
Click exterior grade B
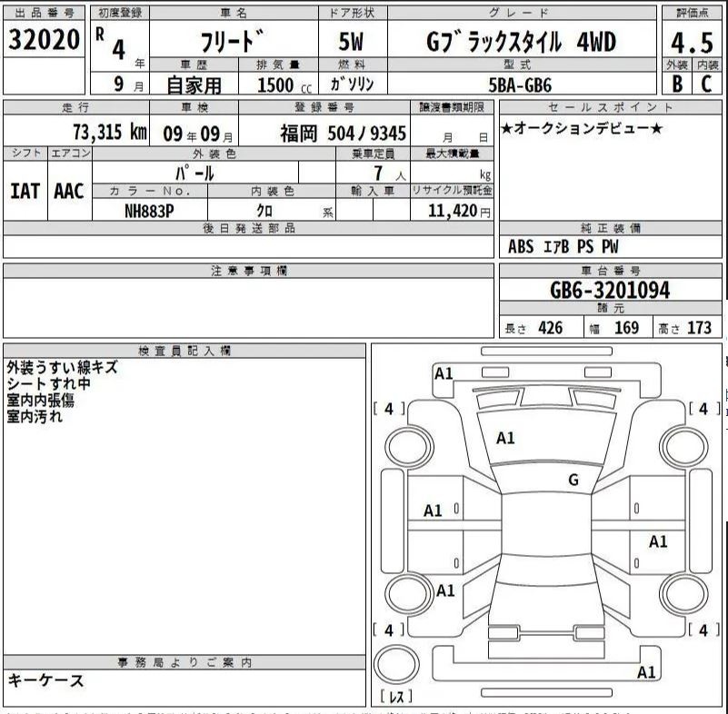677,84
